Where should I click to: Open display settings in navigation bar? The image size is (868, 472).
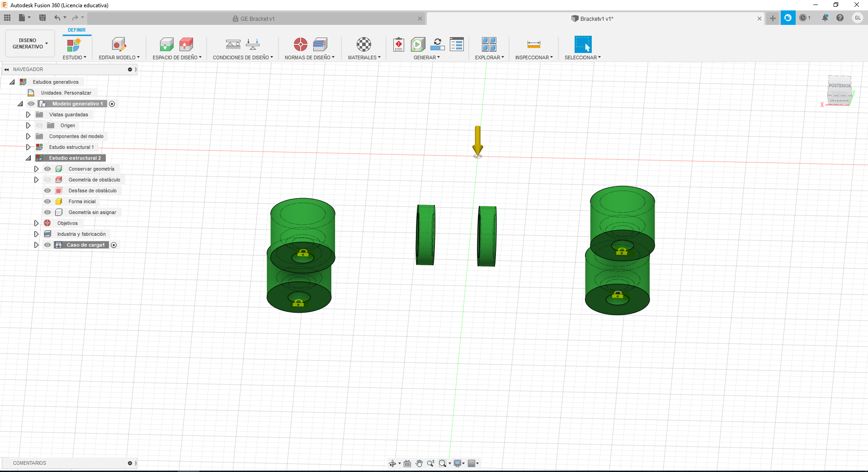pos(458,463)
